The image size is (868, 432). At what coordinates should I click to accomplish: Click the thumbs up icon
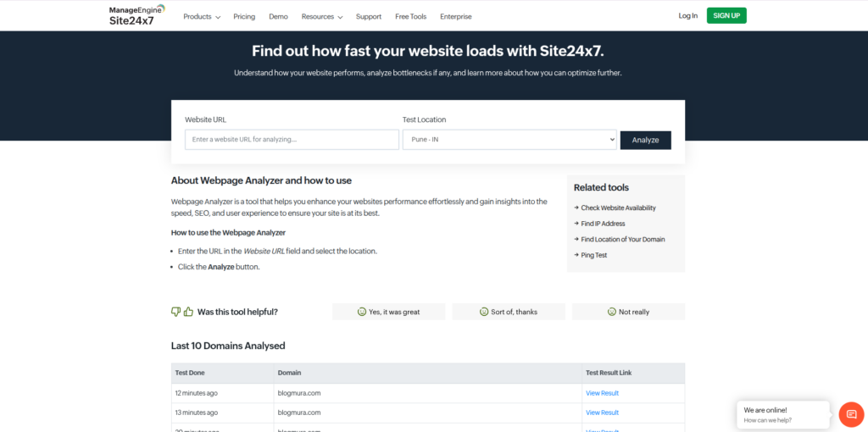(x=188, y=312)
